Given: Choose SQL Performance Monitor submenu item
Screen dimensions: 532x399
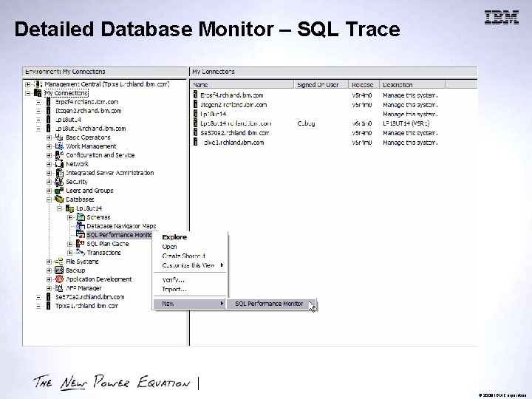Looking at the screenshot, I should 271,304.
